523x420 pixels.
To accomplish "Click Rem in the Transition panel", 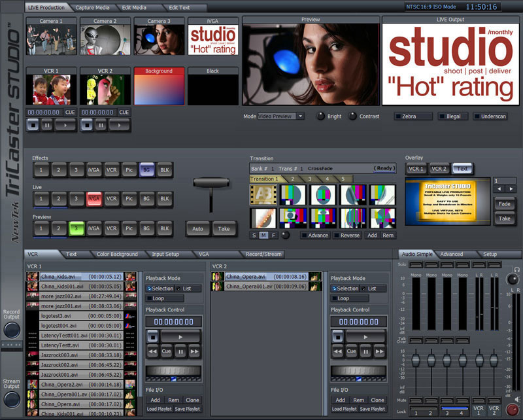I will pyautogui.click(x=388, y=236).
